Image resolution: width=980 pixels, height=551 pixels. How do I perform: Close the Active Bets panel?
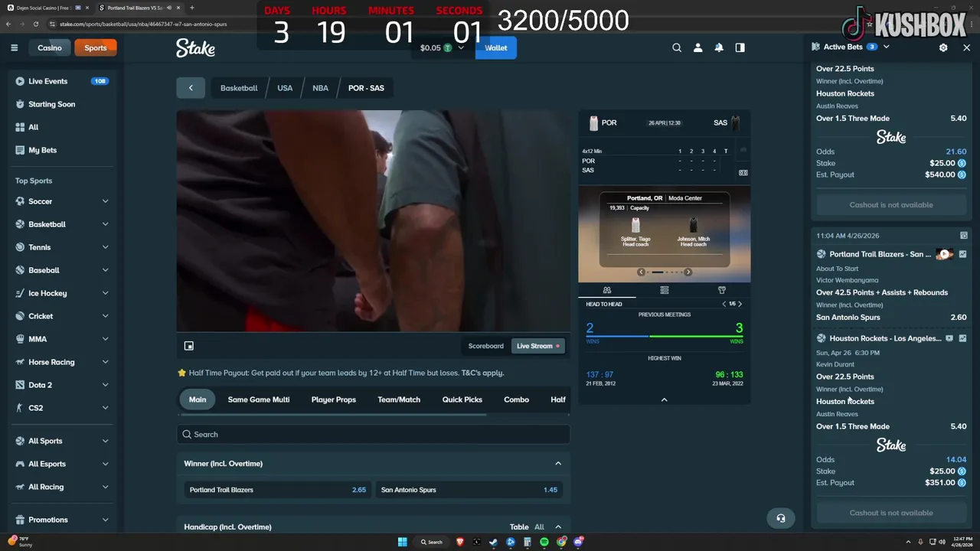click(x=966, y=47)
